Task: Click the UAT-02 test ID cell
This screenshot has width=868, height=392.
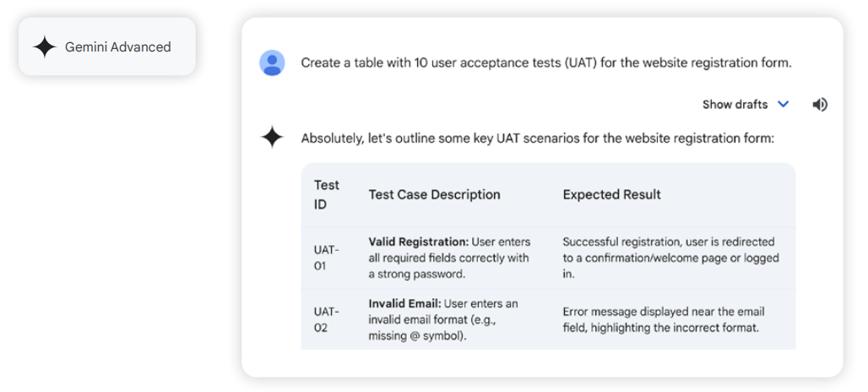Action: (x=326, y=319)
